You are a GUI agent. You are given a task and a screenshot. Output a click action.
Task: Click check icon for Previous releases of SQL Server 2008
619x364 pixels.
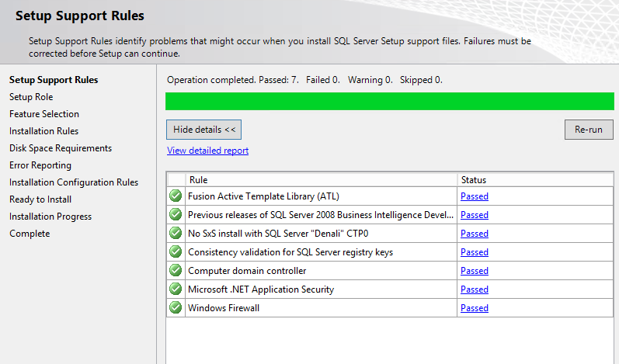point(176,214)
